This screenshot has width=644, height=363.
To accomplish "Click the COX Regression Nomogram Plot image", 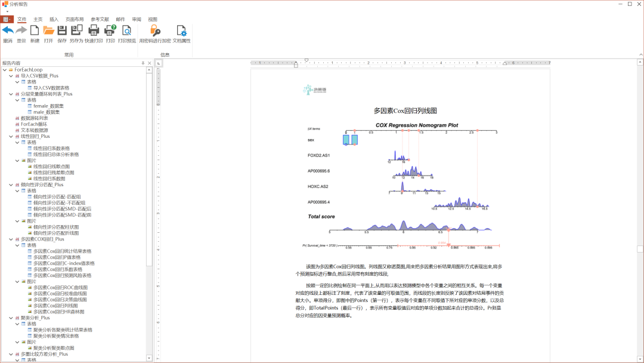I will pyautogui.click(x=401, y=186).
